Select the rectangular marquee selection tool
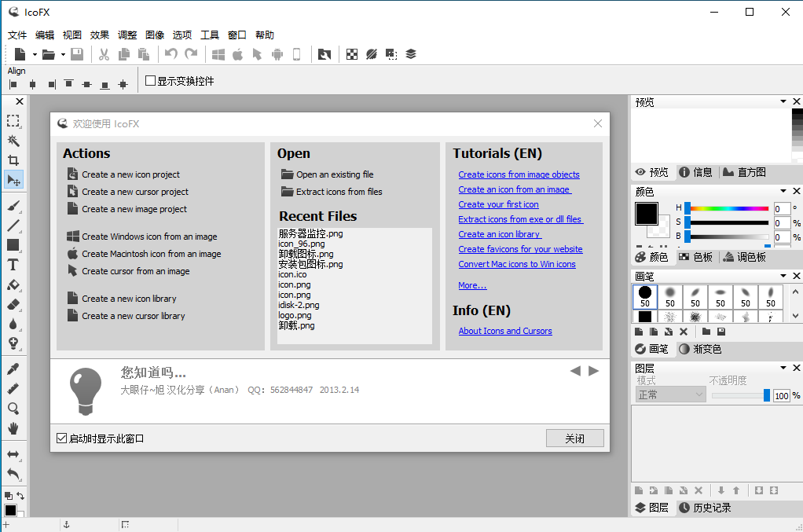The image size is (803, 532). (x=13, y=121)
